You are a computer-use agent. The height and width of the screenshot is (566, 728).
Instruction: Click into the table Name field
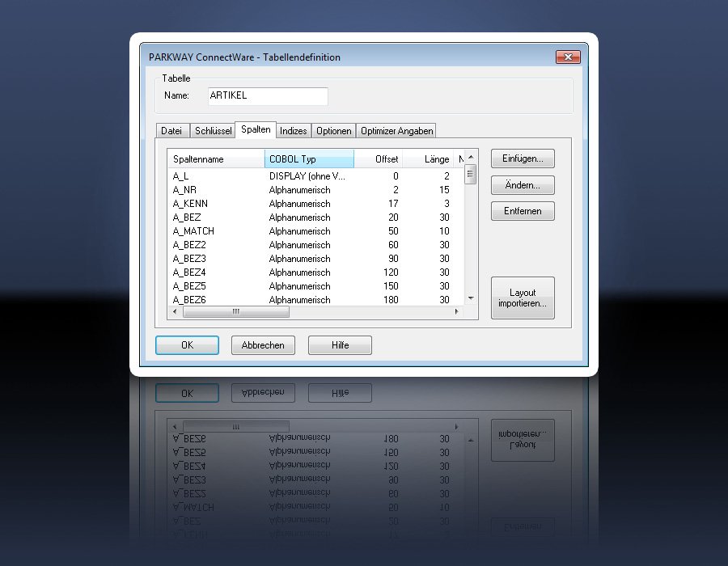pos(268,96)
